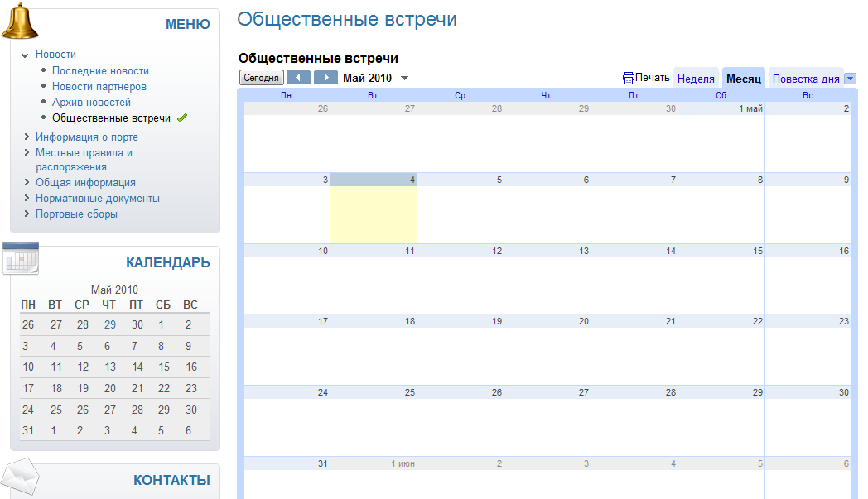Collapse the Новости menu section
Screen dimensions: 868x499
[26, 55]
